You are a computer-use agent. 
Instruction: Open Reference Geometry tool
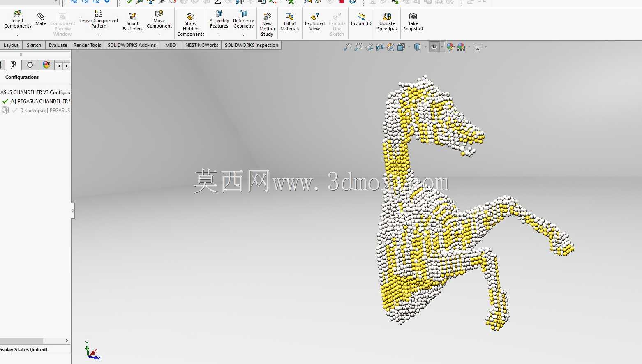tap(243, 19)
